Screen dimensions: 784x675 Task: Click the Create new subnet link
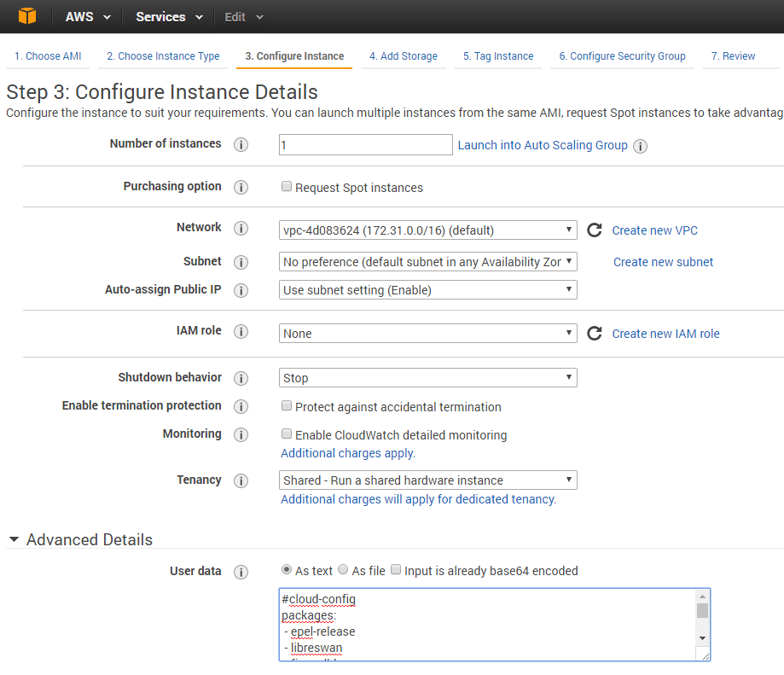664,262
